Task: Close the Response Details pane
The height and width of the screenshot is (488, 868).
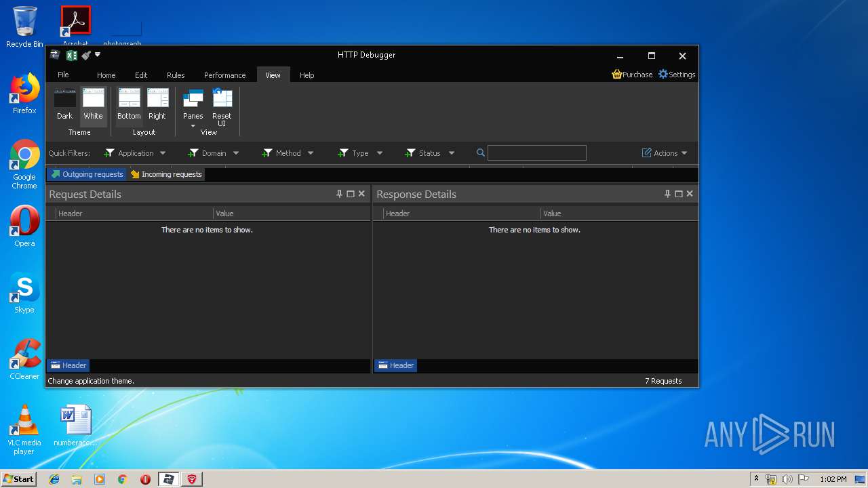Action: [690, 194]
